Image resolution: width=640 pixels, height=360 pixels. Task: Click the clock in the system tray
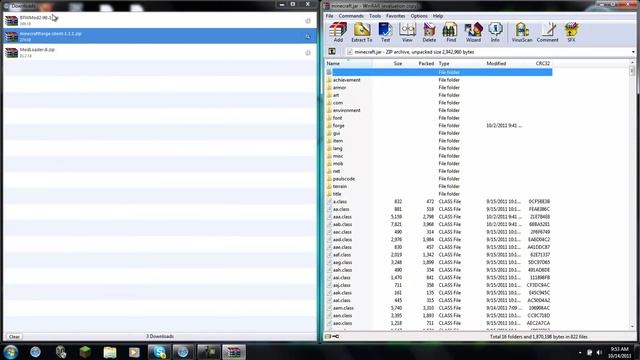(619, 352)
